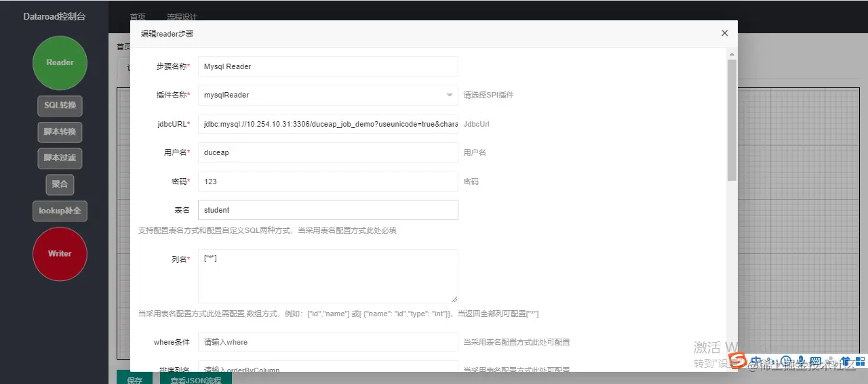This screenshot has width=868, height=384.
Task: Click the Dataroad控制台 title
Action: 54,16
